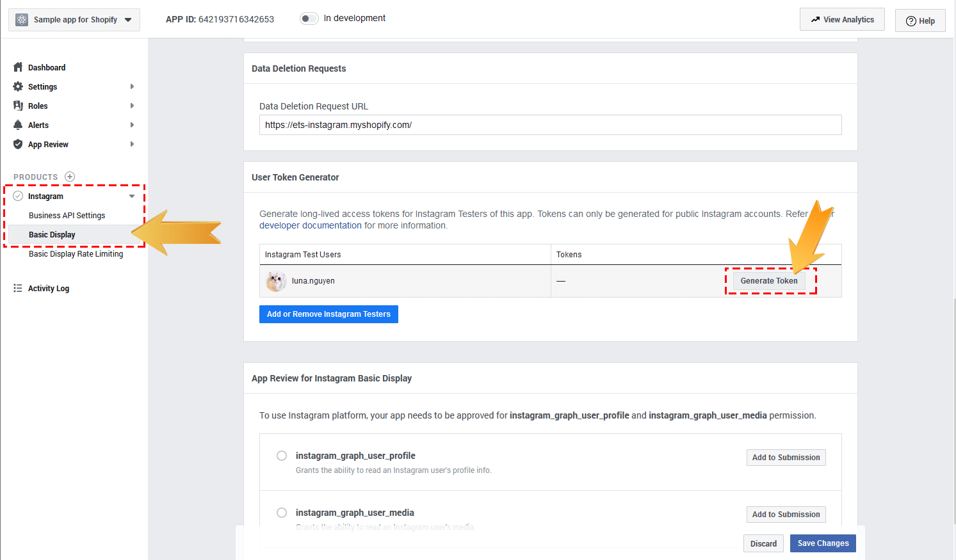The image size is (956, 560).
Task: Click the Alerts bell icon
Action: pos(18,125)
